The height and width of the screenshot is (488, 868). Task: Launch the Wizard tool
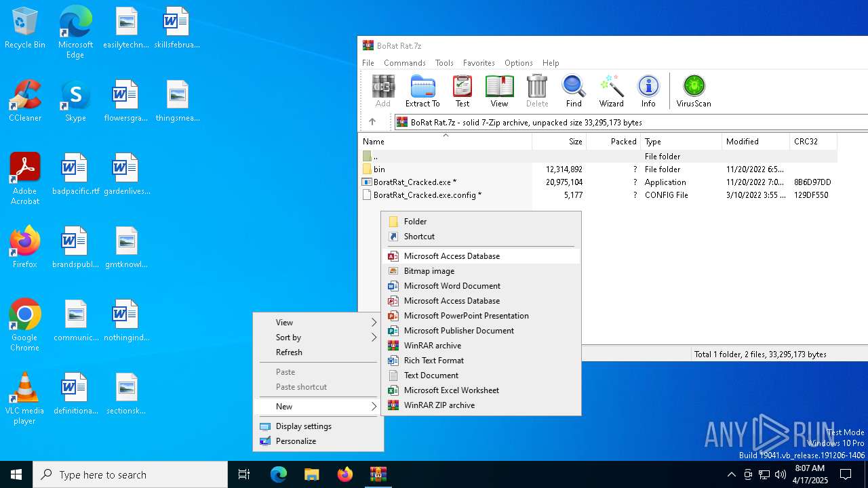click(x=611, y=91)
